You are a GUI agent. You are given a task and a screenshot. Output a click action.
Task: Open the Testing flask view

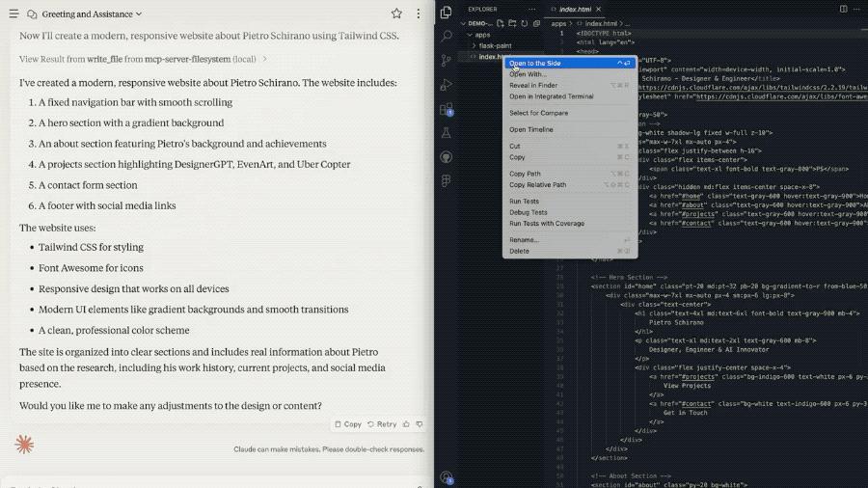(x=447, y=133)
